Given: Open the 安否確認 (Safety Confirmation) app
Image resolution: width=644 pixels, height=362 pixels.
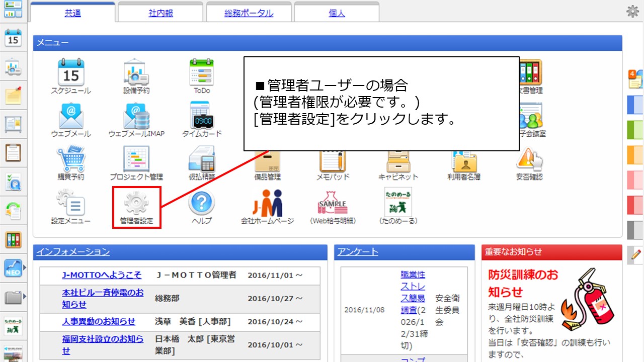Looking at the screenshot, I should pos(529,160).
